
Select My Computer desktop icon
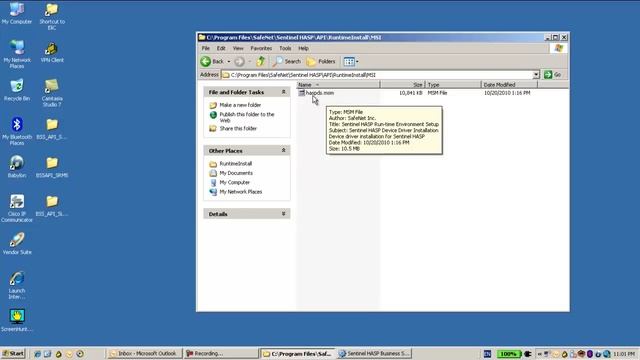[17, 13]
